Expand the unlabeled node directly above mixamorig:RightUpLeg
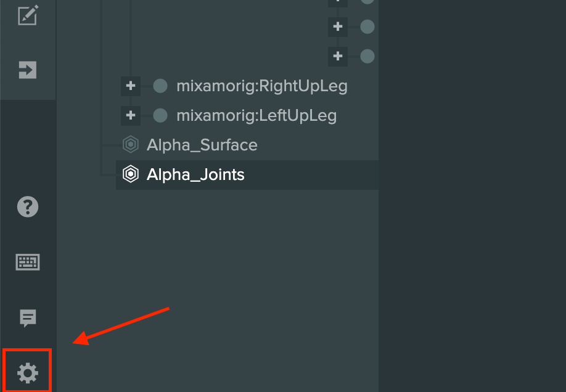 click(x=338, y=56)
